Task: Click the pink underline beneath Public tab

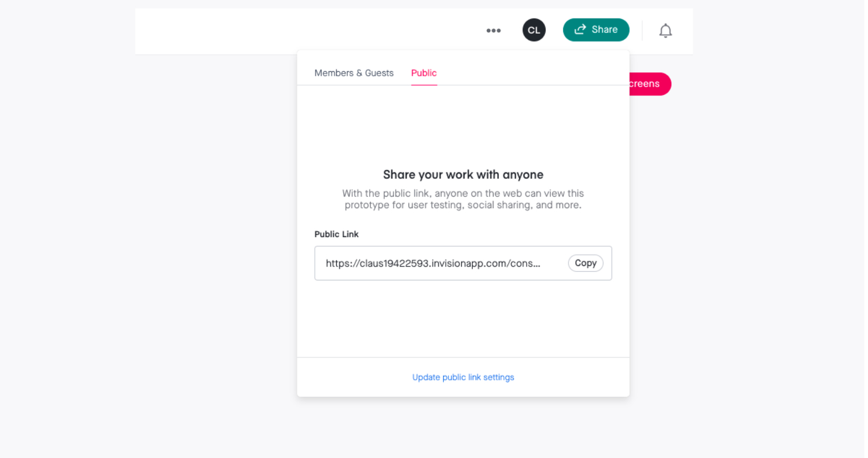Action: (x=424, y=84)
